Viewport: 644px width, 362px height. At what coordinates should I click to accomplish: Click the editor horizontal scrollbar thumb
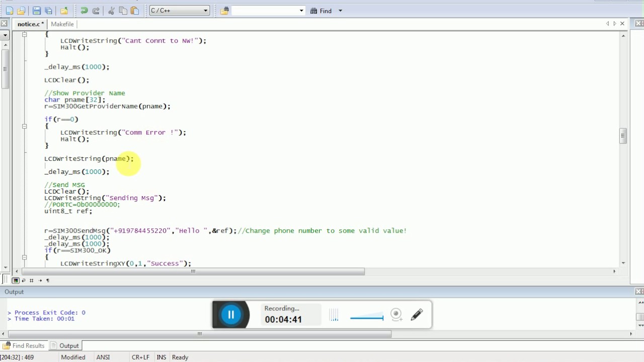[193, 271]
